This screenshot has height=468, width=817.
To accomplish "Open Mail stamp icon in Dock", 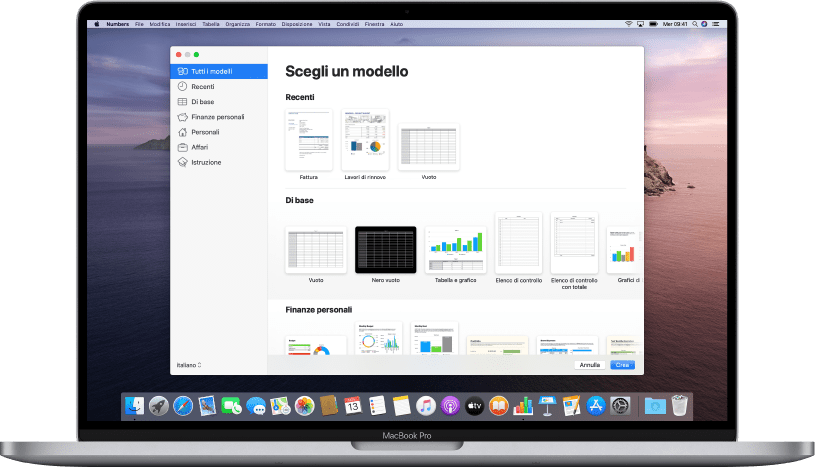I will 207,405.
